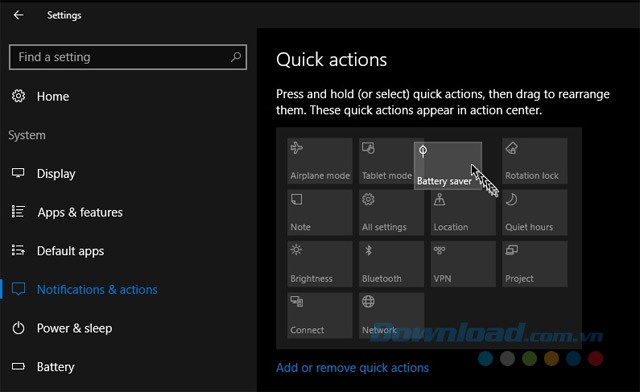The width and height of the screenshot is (640, 392).
Task: Click the Quick actions heading text
Action: [x=331, y=60]
